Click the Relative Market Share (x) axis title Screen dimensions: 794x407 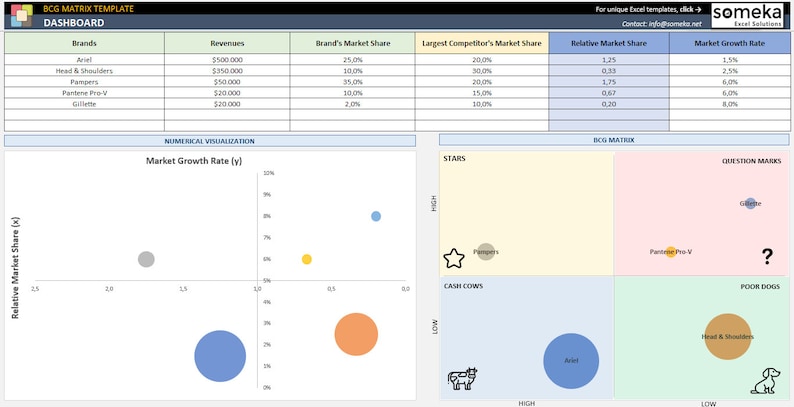(15, 268)
